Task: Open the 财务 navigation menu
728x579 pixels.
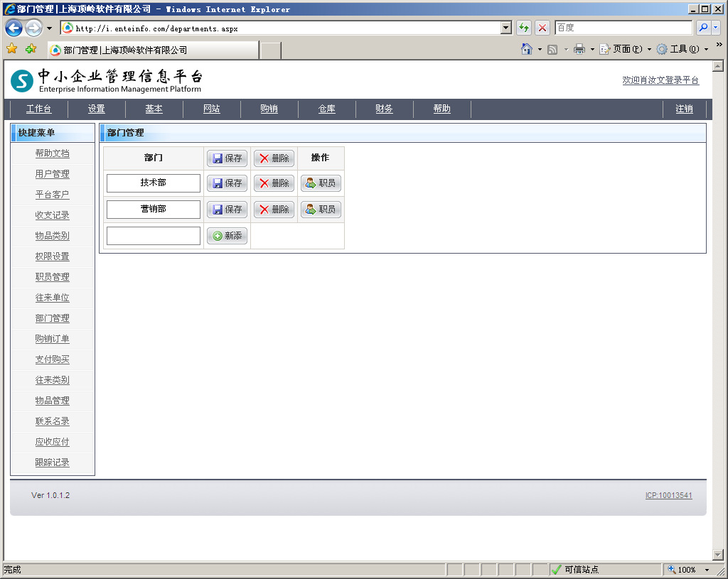Action: click(384, 109)
